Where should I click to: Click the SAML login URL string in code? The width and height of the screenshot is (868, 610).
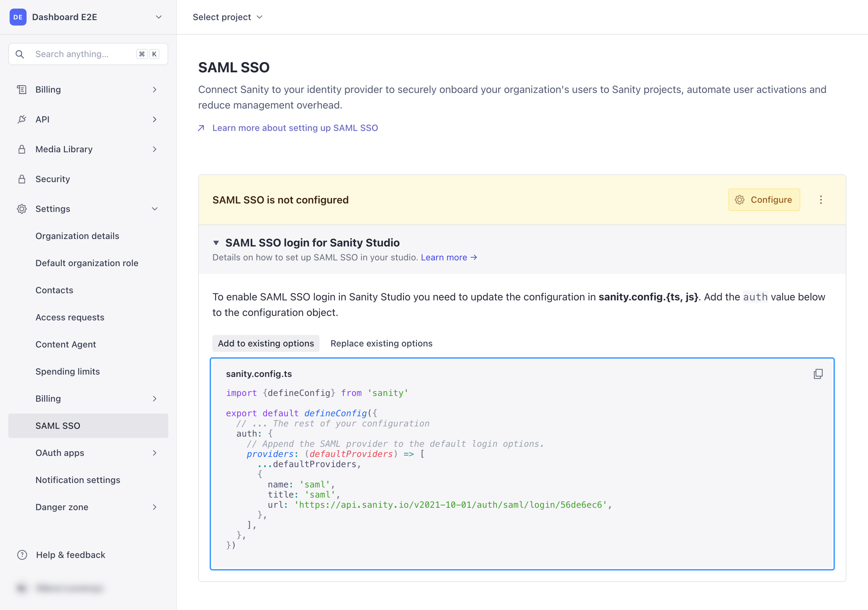[451, 505]
